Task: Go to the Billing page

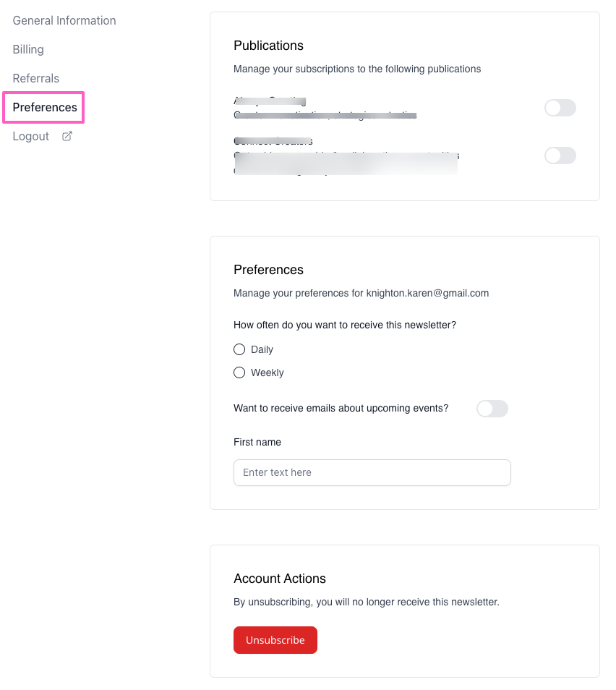Action: point(28,49)
